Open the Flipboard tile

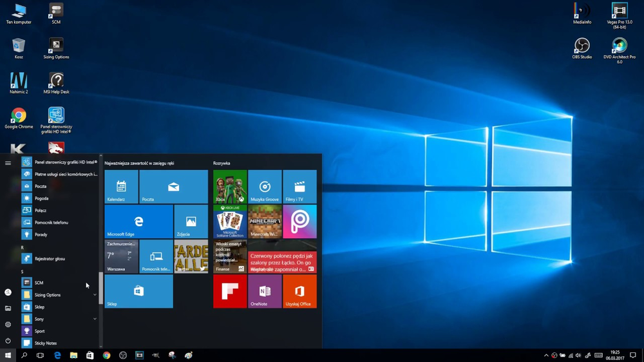230,291
